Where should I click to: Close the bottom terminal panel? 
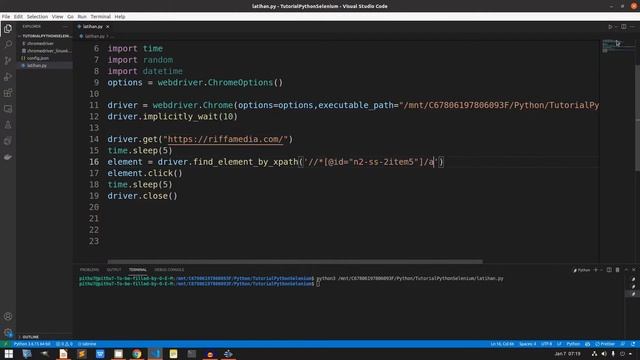(633, 270)
